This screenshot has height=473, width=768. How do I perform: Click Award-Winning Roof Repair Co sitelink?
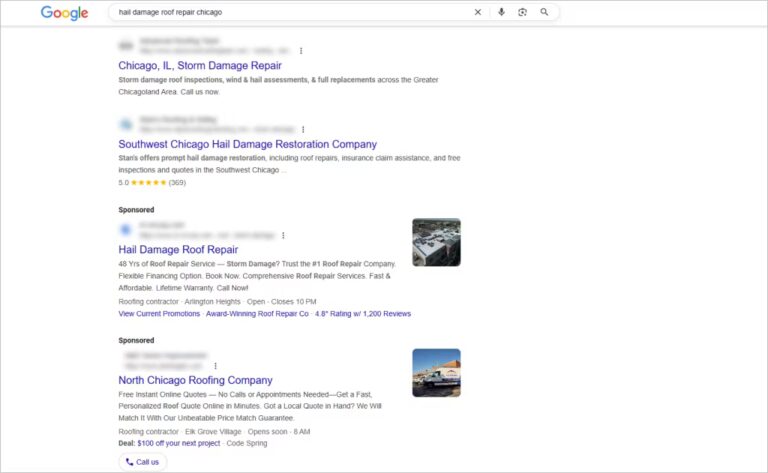pos(257,313)
